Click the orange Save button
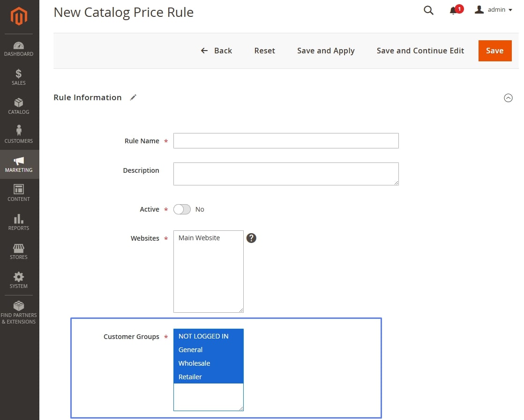524x420 pixels. tap(494, 51)
